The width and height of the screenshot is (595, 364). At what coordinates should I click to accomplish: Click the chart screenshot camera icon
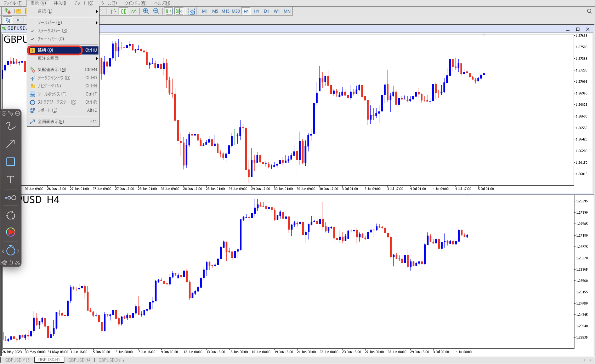192,12
